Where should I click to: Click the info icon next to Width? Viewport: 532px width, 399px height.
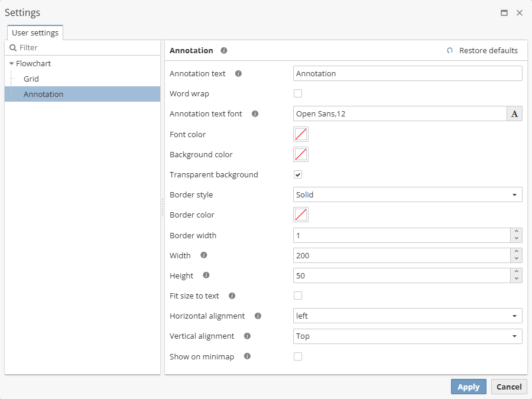click(203, 255)
